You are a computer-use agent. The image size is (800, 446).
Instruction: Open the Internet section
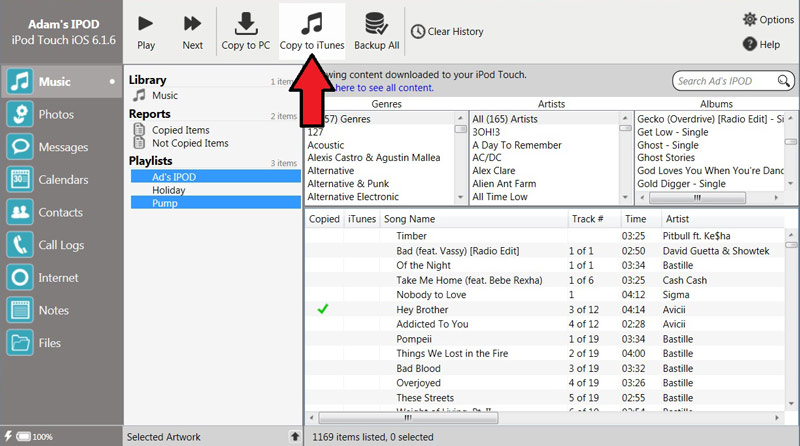(61, 278)
